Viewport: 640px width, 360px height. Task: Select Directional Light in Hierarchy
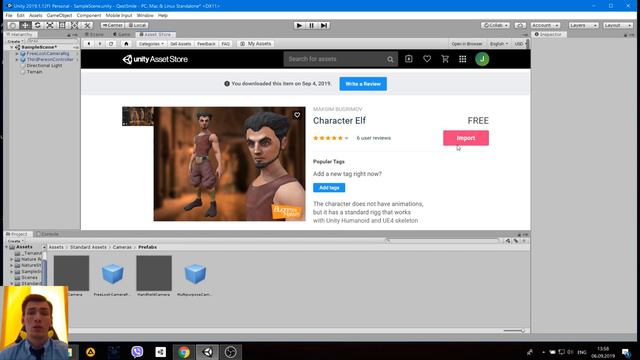[x=44, y=66]
